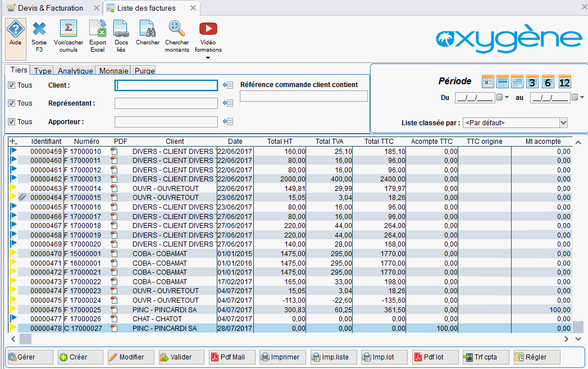Select second calendar period preset icon
Viewport: 588px width, 369px height.
click(503, 82)
